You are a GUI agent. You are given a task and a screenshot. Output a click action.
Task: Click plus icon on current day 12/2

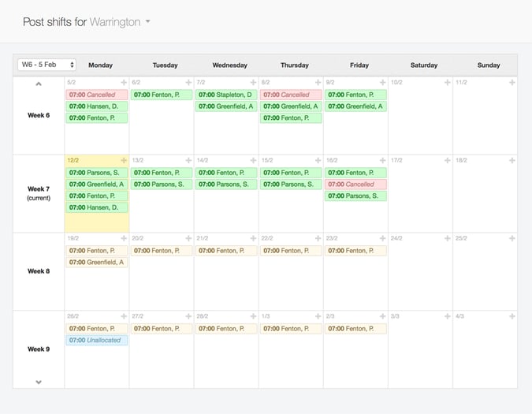123,160
